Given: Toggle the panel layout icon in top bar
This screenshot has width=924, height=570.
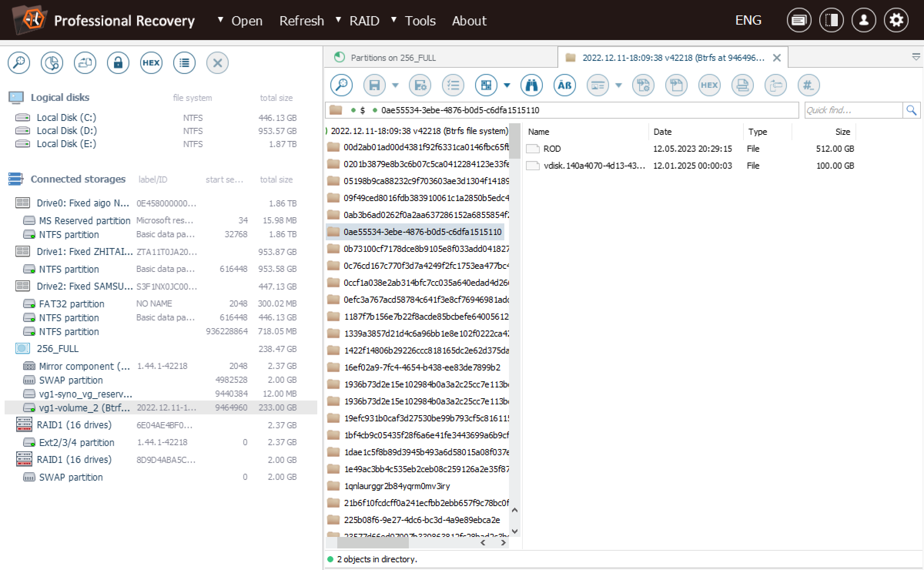Looking at the screenshot, I should tap(832, 20).
